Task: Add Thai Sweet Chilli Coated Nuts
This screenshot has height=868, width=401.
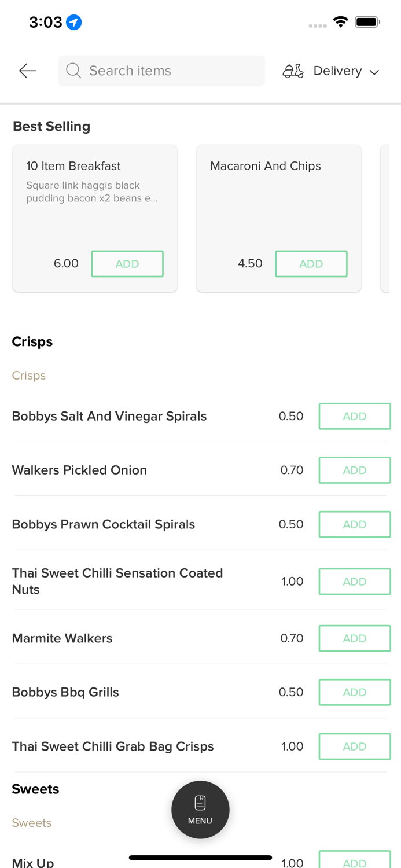Action: point(354,582)
